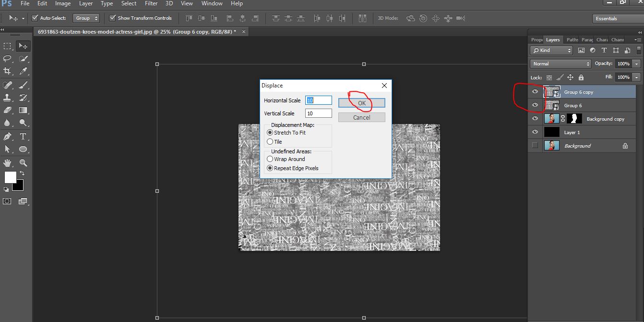This screenshot has height=322, width=644.
Task: Select the Pen tool
Action: coord(7,136)
